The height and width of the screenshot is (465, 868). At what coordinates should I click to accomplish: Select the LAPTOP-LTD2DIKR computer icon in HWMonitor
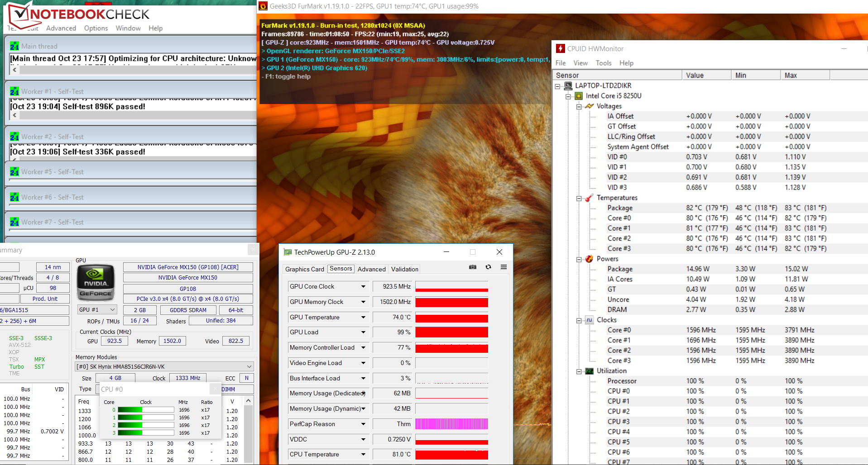coord(568,85)
